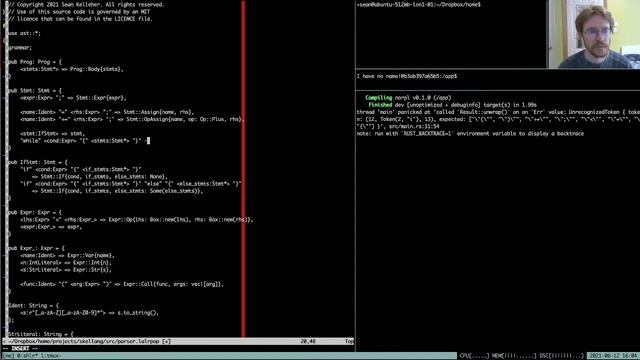Focus the top-right shell prompt pane
The height and width of the screenshot is (360, 640).
pyautogui.click(x=451, y=34)
